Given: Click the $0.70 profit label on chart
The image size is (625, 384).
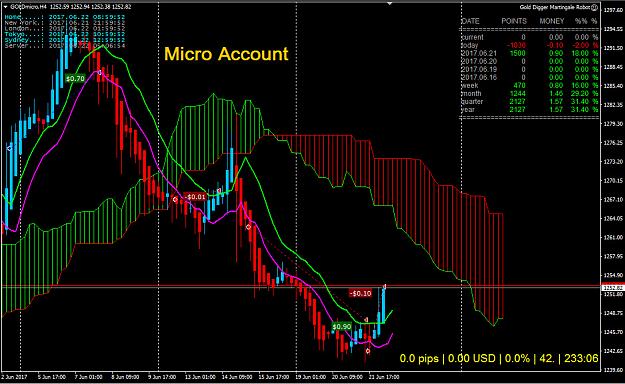Looking at the screenshot, I should point(75,79).
